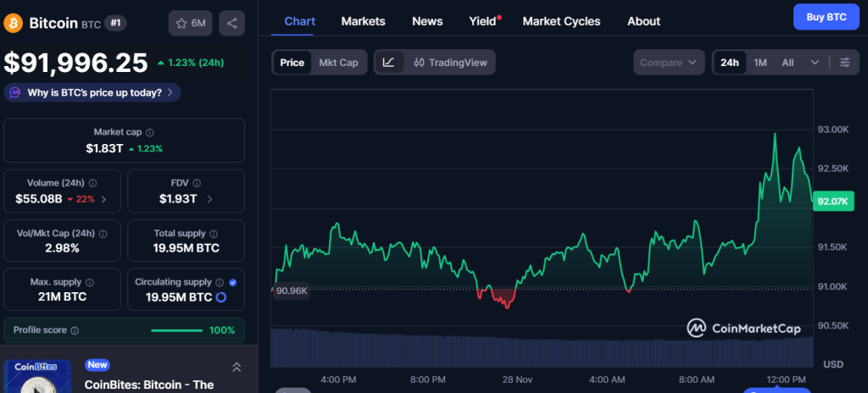The image size is (868, 393).
Task: Click Vol/Mkt Cap (24h) info icon
Action: click(x=102, y=234)
